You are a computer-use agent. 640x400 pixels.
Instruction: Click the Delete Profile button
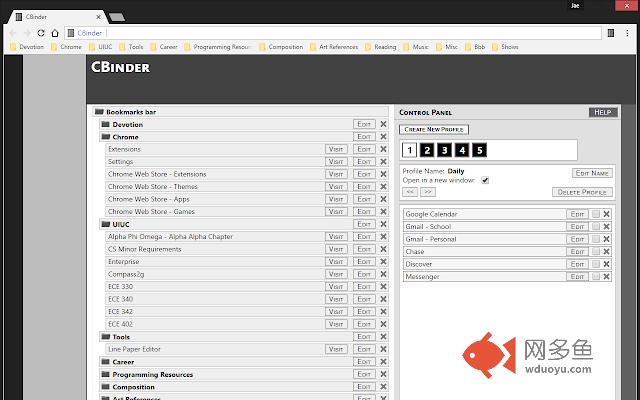coord(581,192)
